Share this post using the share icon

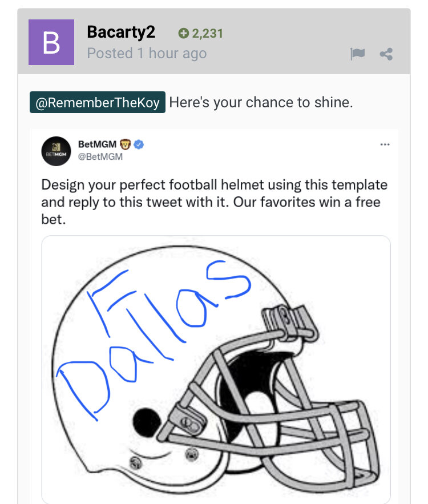tap(386, 54)
